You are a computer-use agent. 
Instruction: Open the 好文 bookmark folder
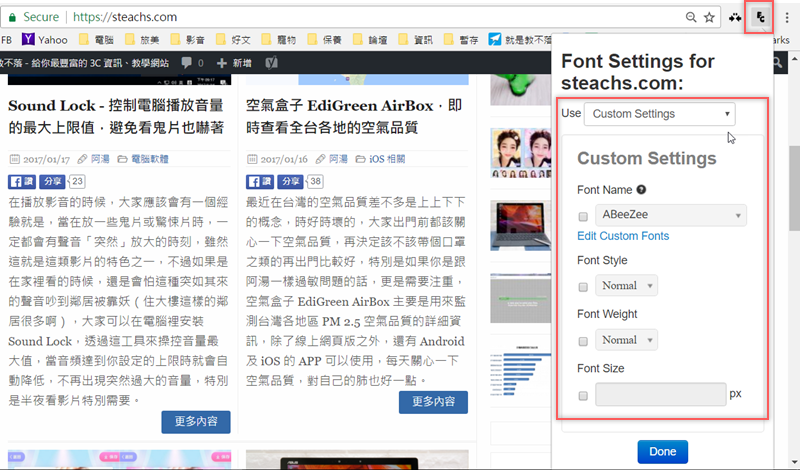tap(233, 39)
